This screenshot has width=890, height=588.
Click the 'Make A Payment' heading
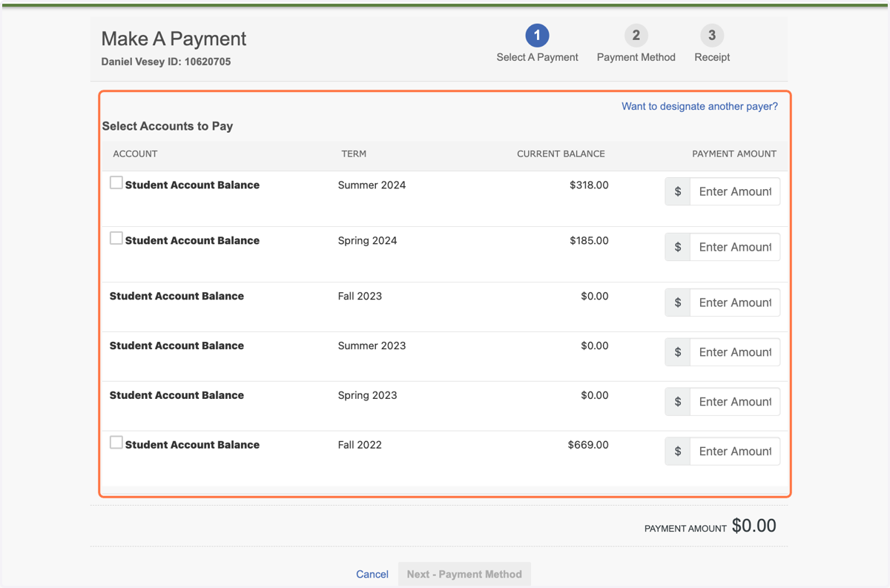tap(174, 39)
